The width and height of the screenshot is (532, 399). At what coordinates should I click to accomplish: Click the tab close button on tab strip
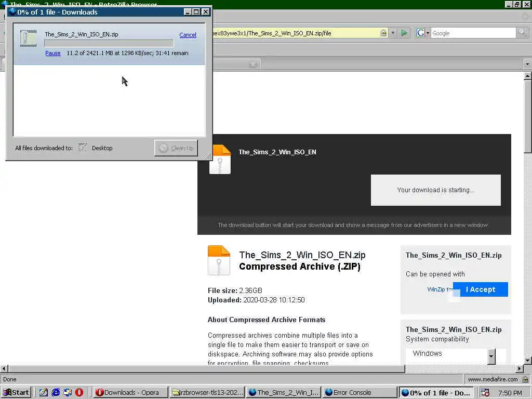click(253, 64)
